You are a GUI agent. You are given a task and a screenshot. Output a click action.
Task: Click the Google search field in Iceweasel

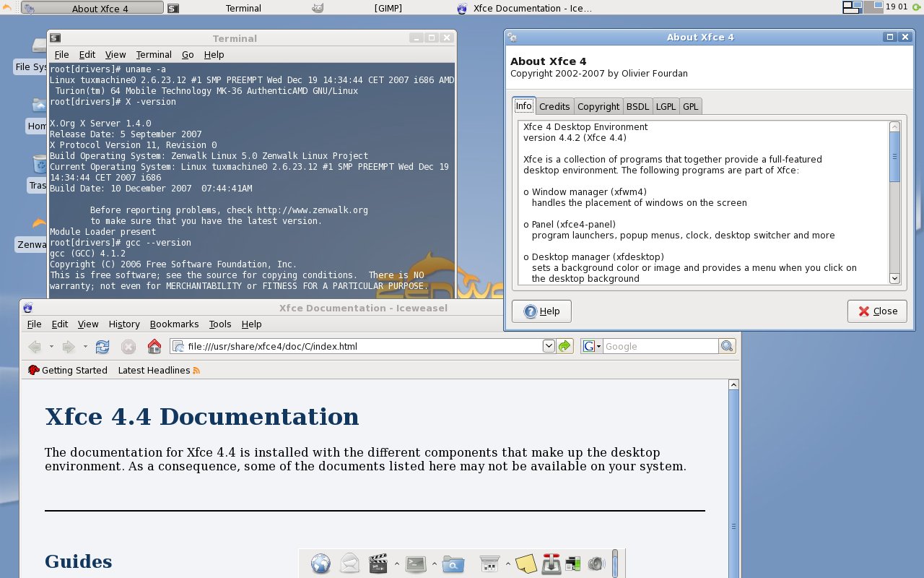661,346
